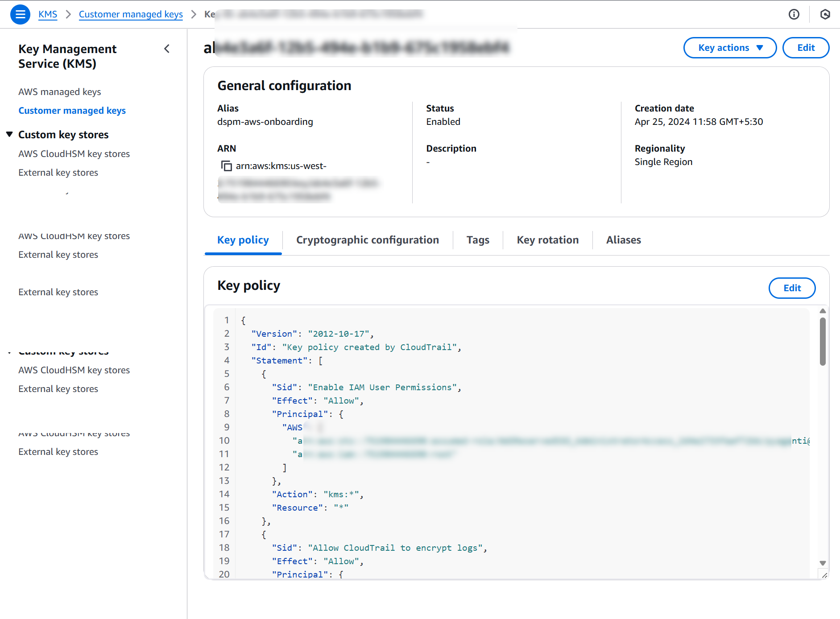This screenshot has width=840, height=619.
Task: Collapse the Custom key stores section
Action: 9,134
